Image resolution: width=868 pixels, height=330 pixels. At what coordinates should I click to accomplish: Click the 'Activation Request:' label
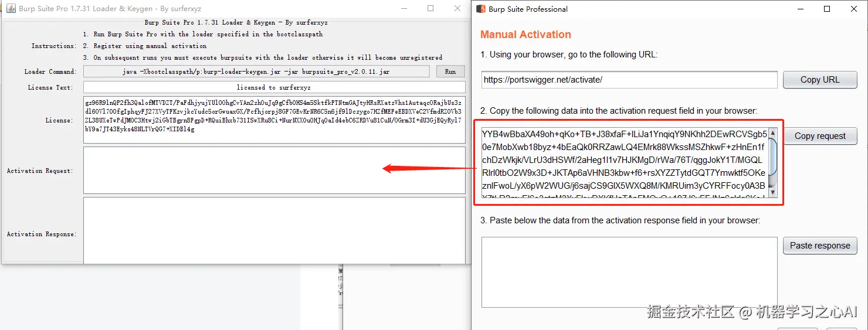pyautogui.click(x=40, y=171)
